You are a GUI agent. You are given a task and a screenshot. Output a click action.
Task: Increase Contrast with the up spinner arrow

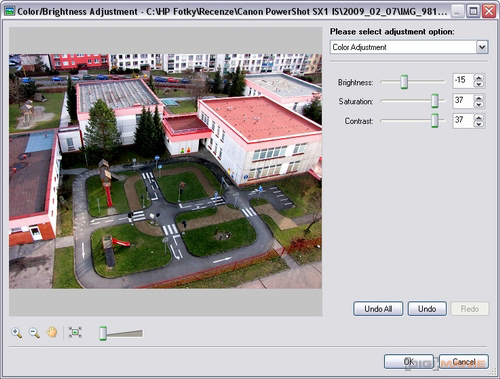click(479, 117)
